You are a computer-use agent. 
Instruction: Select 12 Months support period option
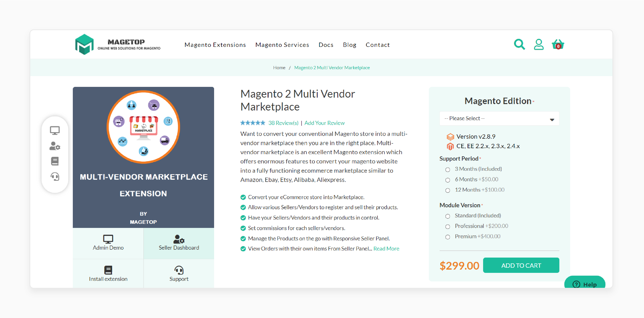click(447, 190)
